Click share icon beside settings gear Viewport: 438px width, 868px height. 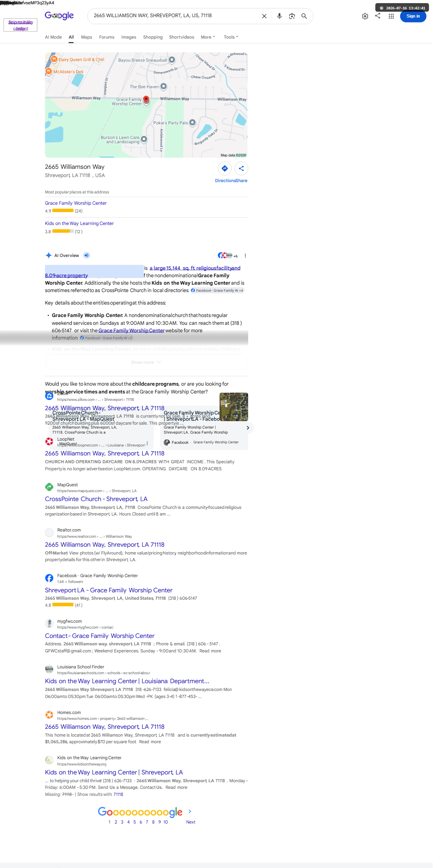click(378, 16)
